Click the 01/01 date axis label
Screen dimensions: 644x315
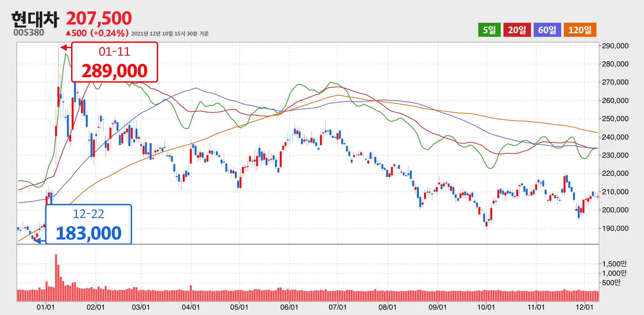46,307
